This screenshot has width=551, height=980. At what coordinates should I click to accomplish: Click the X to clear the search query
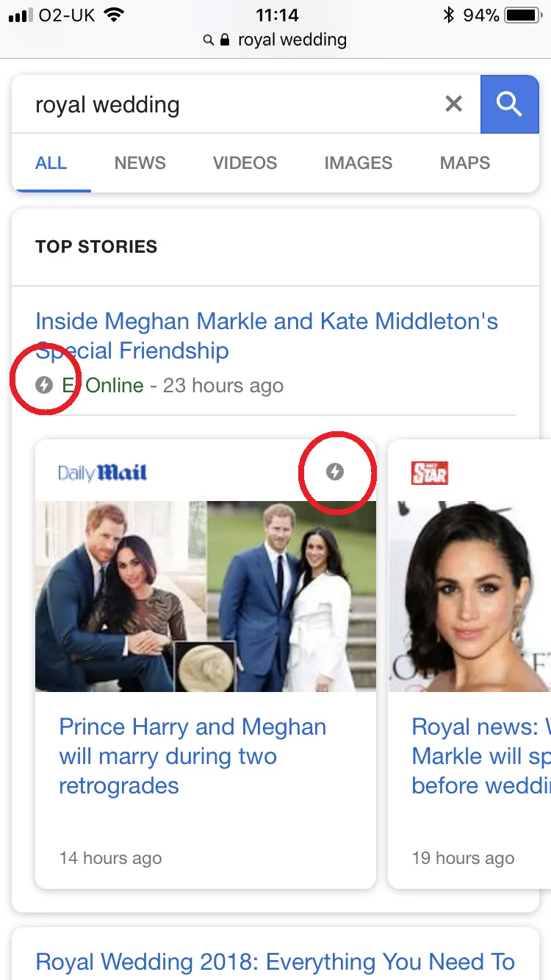[453, 104]
